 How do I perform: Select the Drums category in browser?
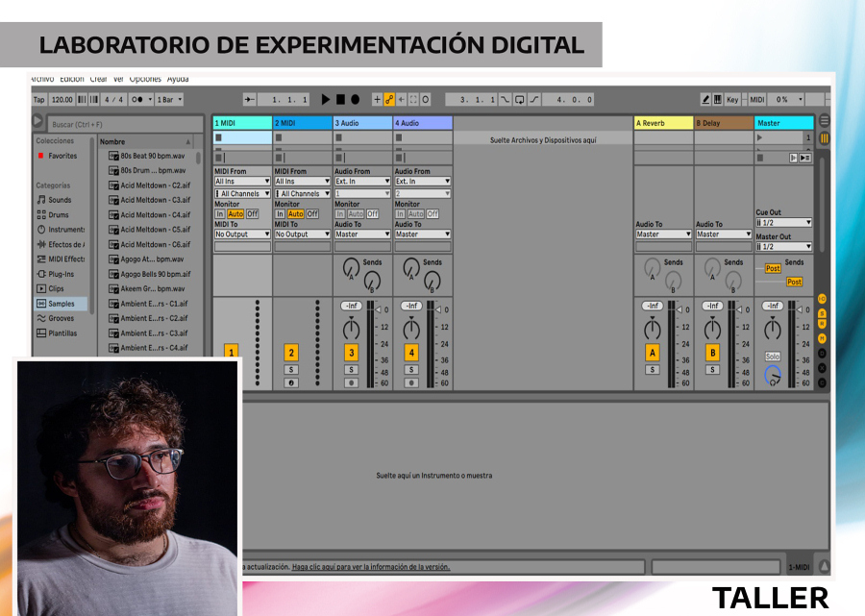pos(59,214)
